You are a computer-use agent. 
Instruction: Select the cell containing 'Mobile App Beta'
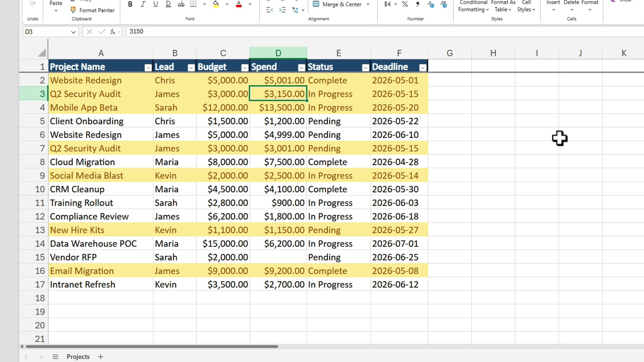[x=101, y=108]
